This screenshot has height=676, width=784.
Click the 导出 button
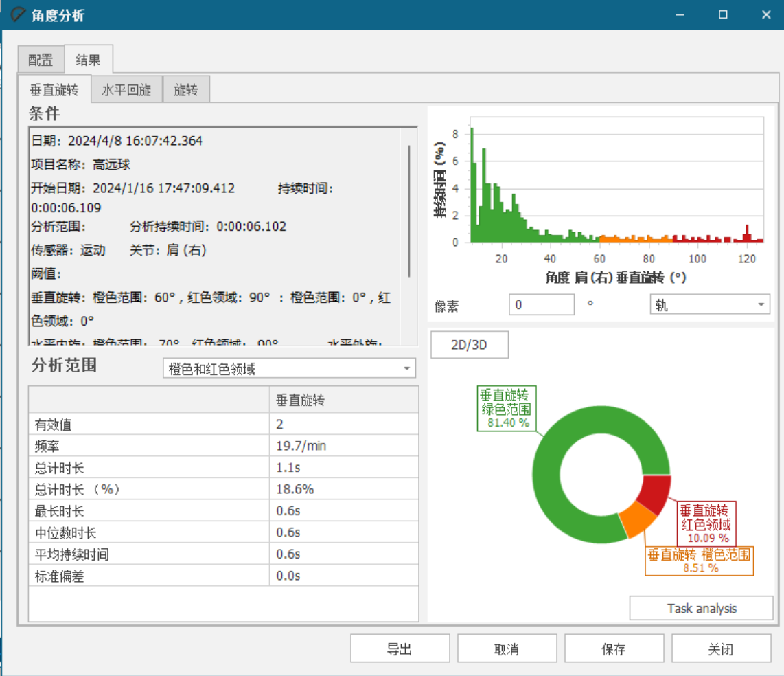click(x=400, y=649)
